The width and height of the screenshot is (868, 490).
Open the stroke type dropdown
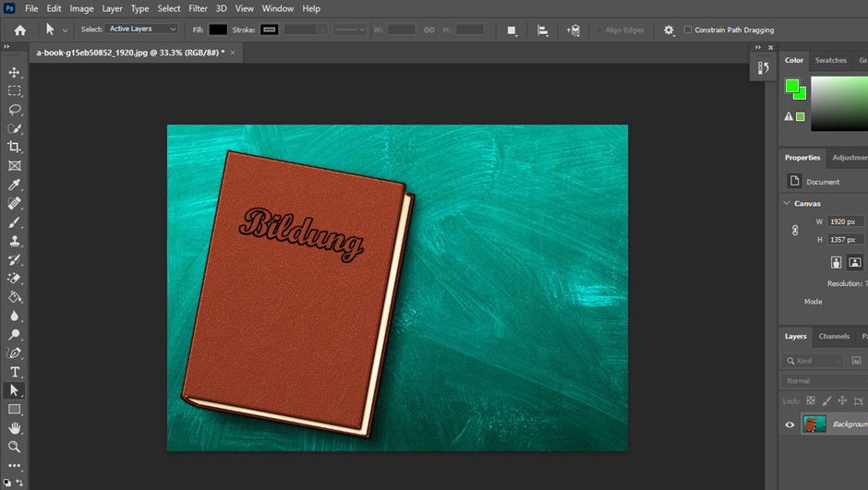[x=350, y=30]
